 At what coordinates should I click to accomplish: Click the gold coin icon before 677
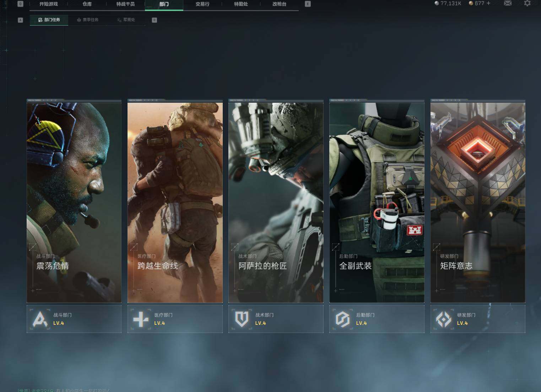[x=471, y=3]
